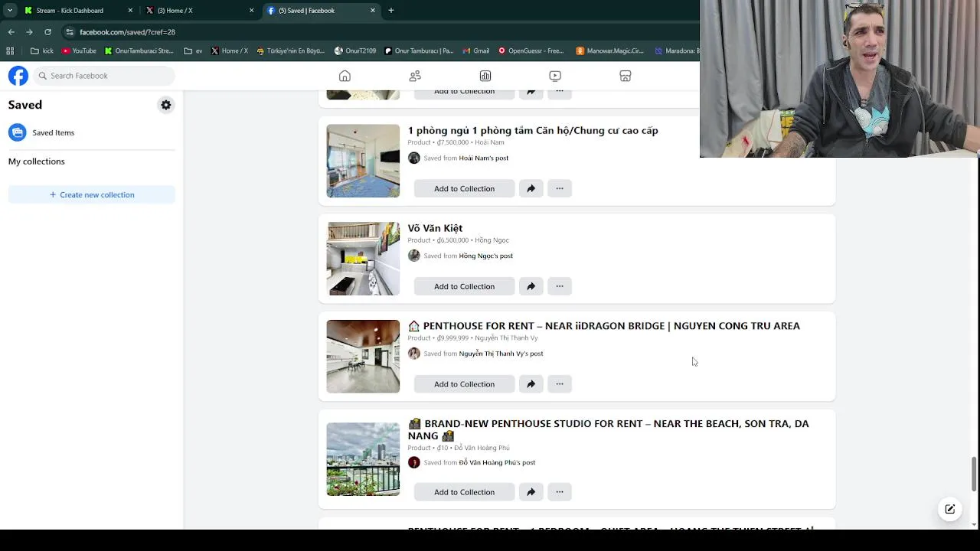Switch to Home / X tab
The image size is (980, 551).
click(199, 11)
